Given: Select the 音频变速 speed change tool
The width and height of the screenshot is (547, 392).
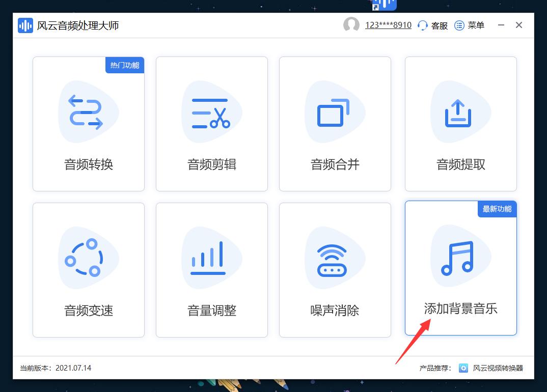Looking at the screenshot, I should pyautogui.click(x=88, y=270).
